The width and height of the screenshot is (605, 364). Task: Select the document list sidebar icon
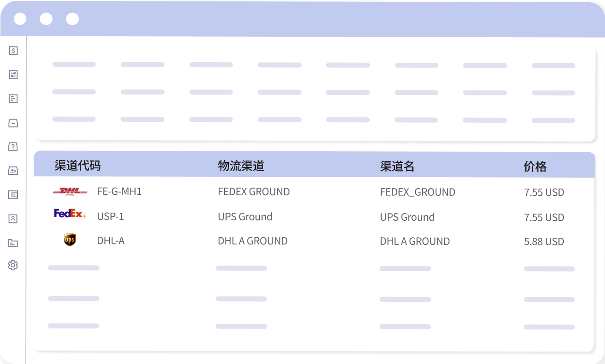(x=13, y=98)
